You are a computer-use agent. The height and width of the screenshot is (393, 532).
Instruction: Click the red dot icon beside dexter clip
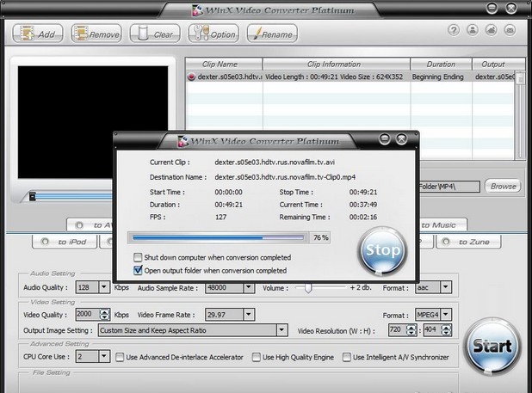[x=191, y=77]
